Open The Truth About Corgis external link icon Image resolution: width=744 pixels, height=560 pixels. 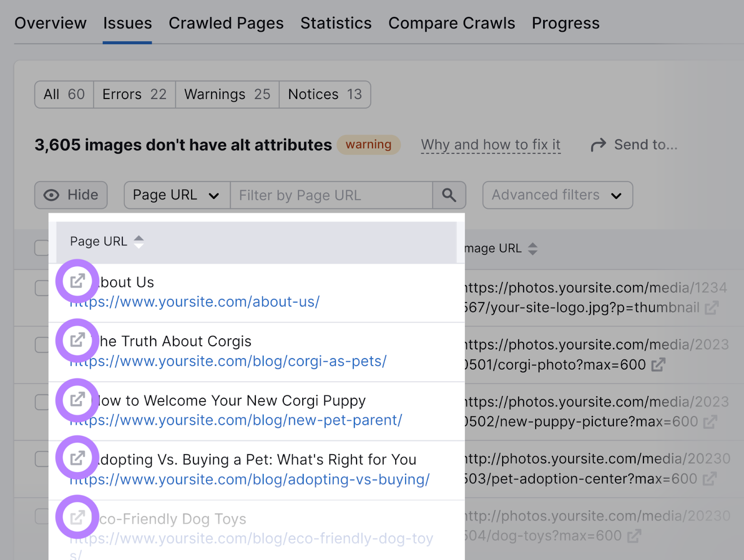77,340
